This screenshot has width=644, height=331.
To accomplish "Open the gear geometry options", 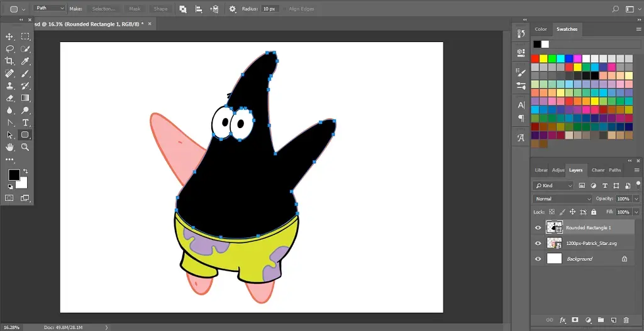I will [233, 9].
